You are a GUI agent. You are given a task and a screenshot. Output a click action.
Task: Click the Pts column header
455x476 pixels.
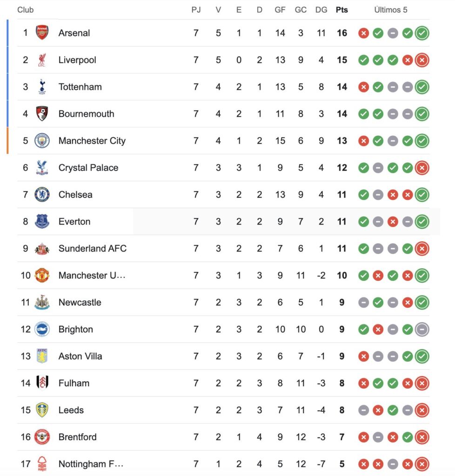(x=342, y=10)
